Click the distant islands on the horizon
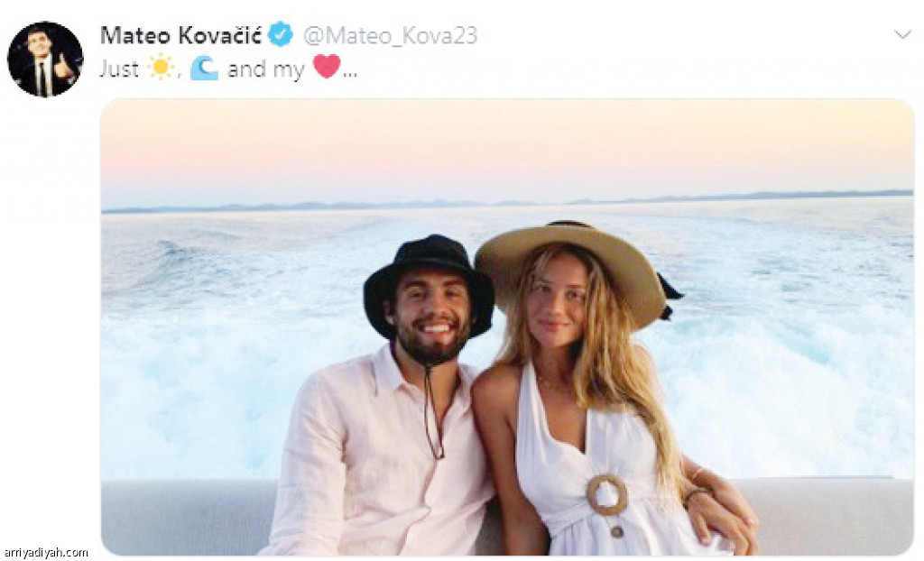924x561 pixels. coord(507,201)
